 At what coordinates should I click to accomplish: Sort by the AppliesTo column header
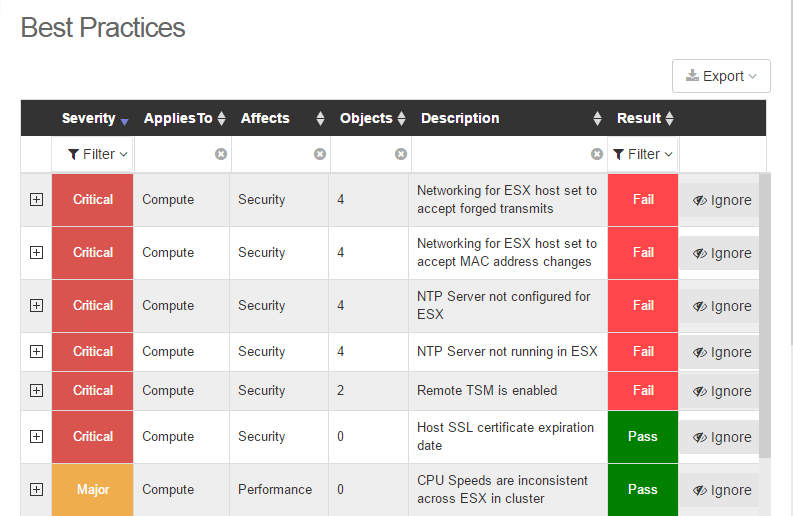pyautogui.click(x=185, y=118)
